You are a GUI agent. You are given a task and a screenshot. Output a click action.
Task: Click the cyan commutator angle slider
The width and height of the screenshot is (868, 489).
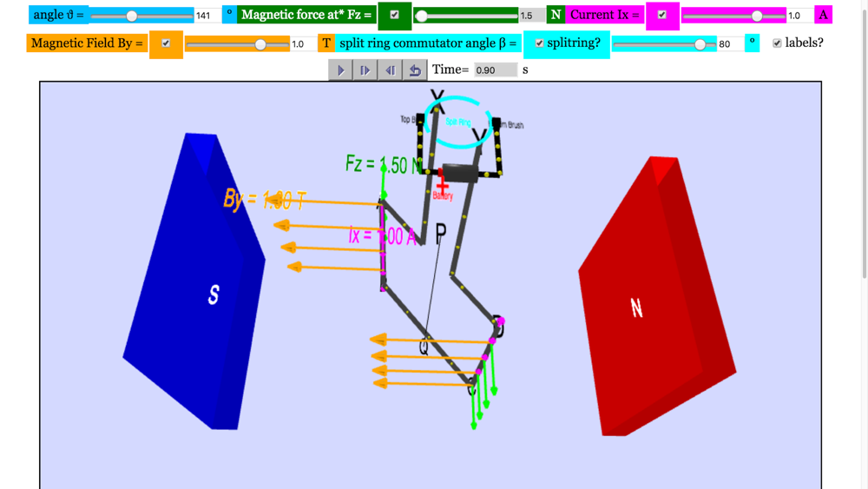(x=664, y=44)
